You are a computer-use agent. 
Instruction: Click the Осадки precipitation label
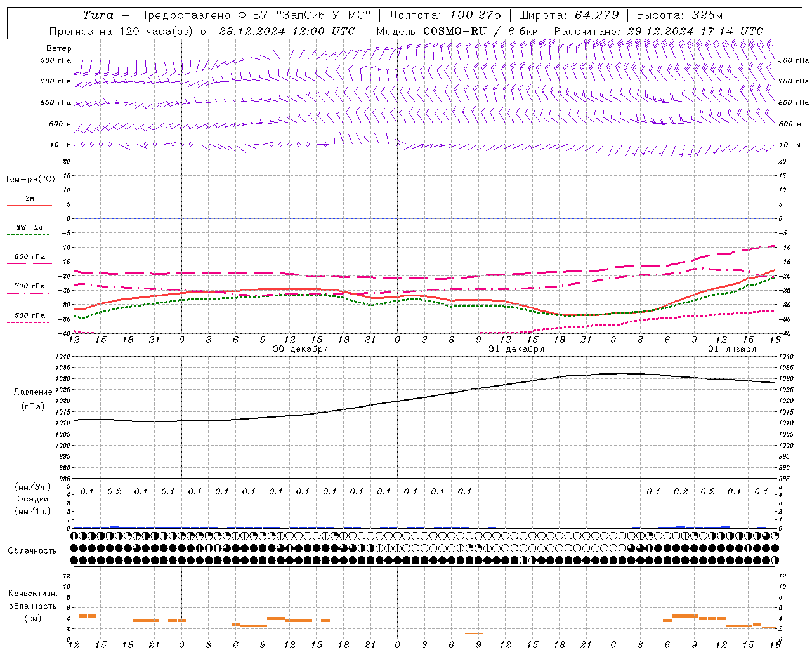pos(33,499)
